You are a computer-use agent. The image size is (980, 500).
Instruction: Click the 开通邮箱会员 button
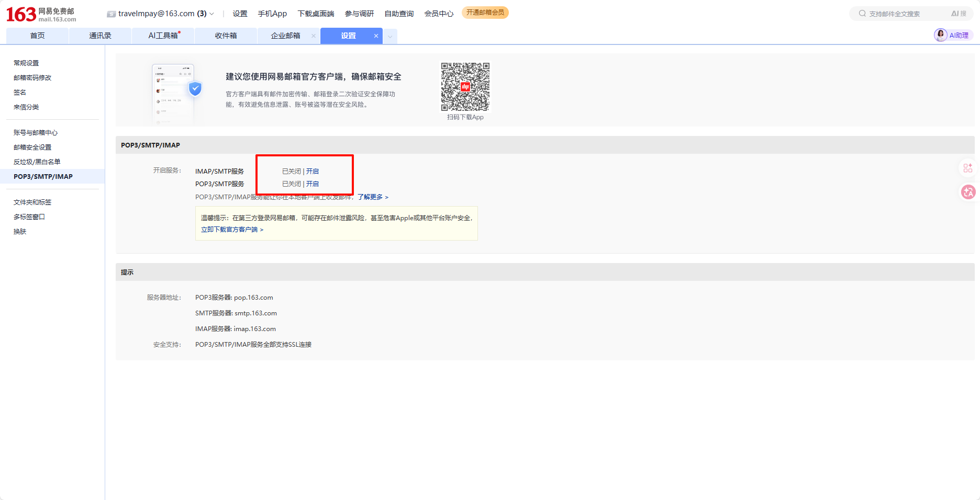(485, 13)
